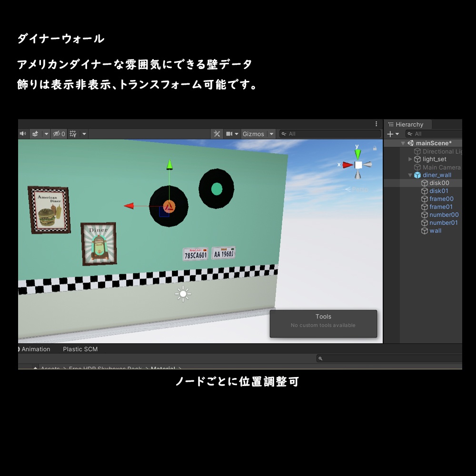The image size is (476, 476).
Task: Toggle scene audio with the speaker icon
Action: coord(22,134)
